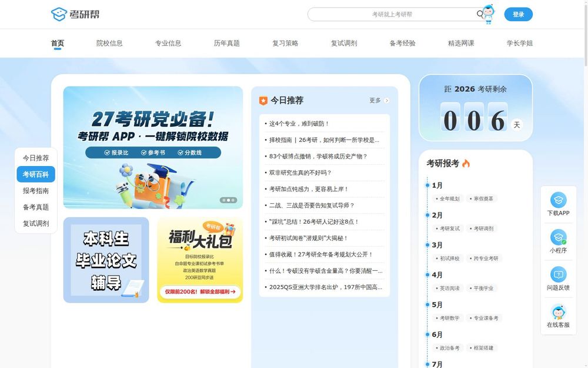Click the 考研帮 logo icon

point(59,14)
